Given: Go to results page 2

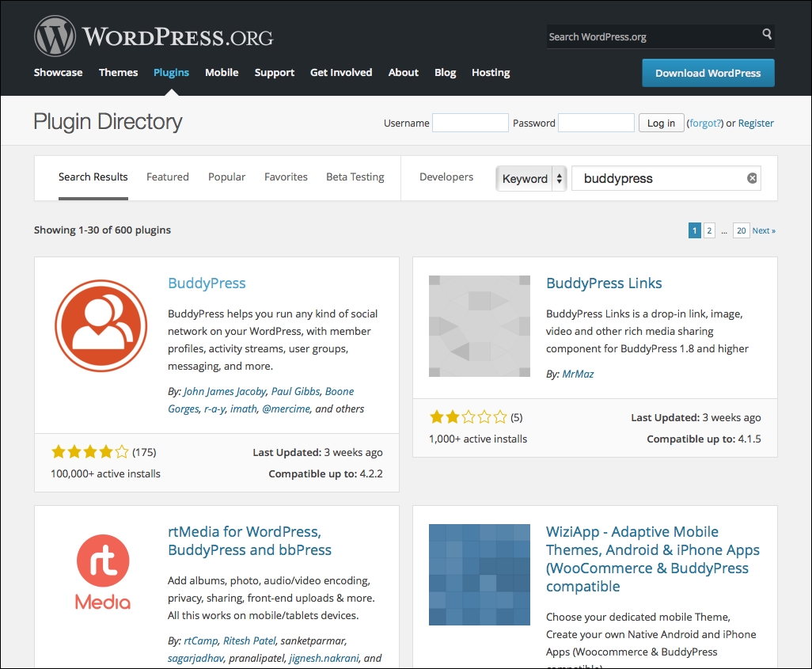Looking at the screenshot, I should [x=709, y=230].
